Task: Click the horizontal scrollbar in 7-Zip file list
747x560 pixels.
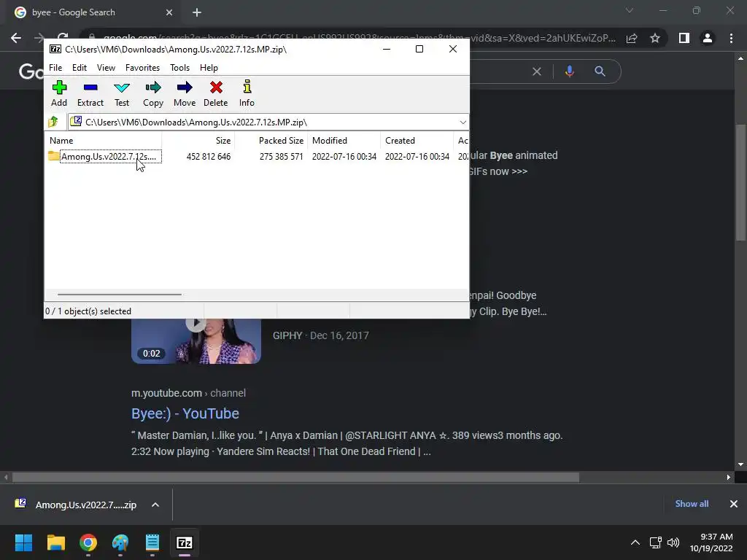Action: click(x=119, y=295)
